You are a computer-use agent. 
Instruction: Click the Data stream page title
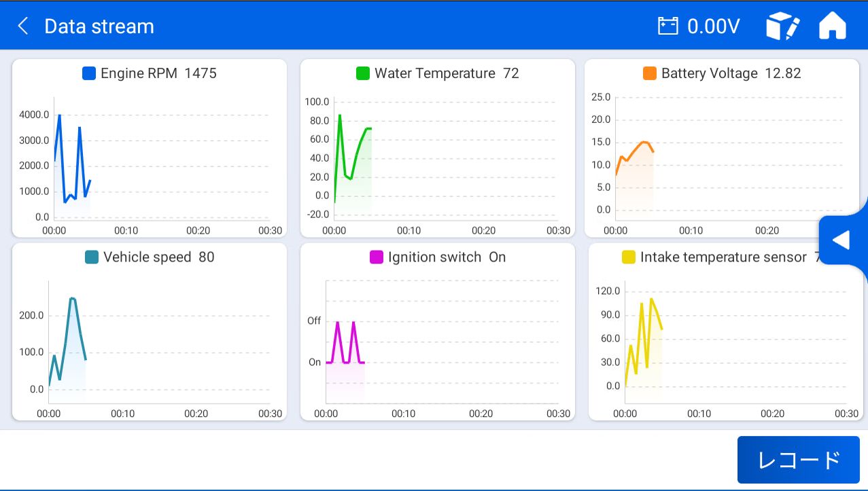coord(99,26)
